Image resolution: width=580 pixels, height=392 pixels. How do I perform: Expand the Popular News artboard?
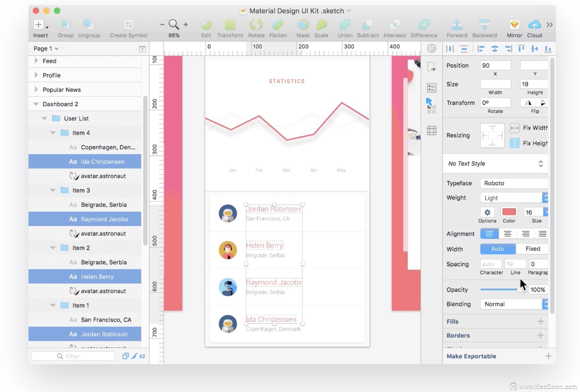coord(36,89)
